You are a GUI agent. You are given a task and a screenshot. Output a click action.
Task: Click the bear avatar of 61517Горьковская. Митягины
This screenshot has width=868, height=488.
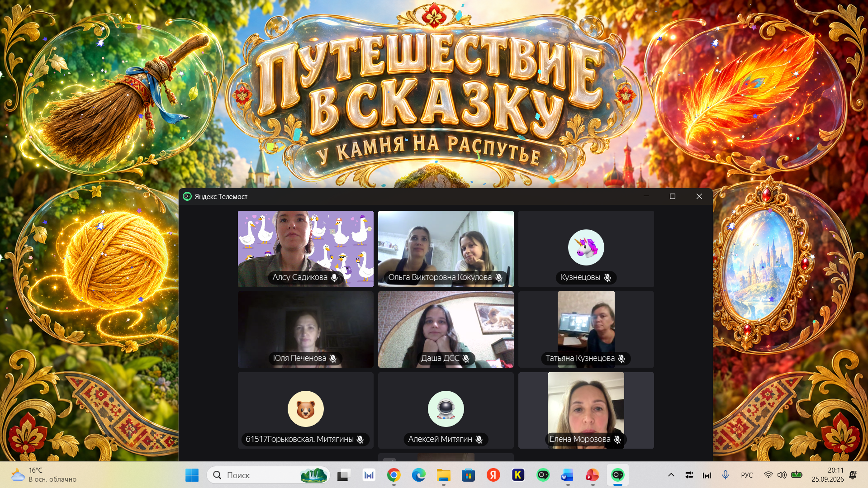(306, 409)
